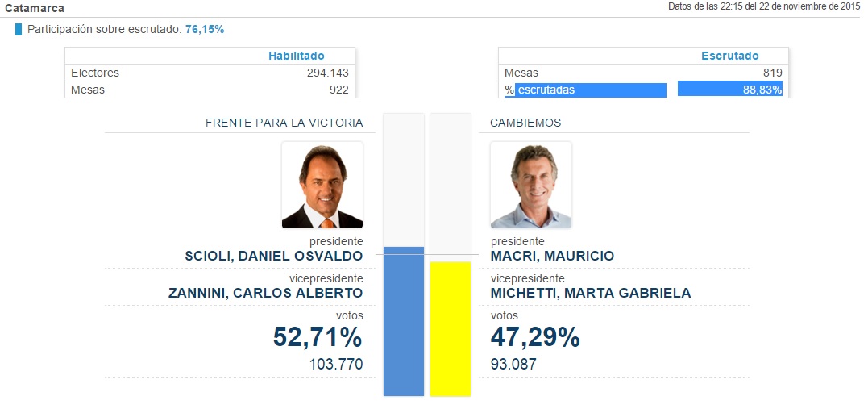Click vice president ZANNINI, CARLOS ALBERTO
868x405 pixels.
coord(265,293)
